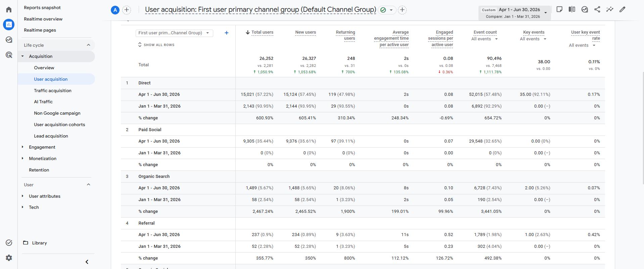This screenshot has height=269, width=644.
Task: Open the Home icon in left rail
Action: click(x=9, y=10)
